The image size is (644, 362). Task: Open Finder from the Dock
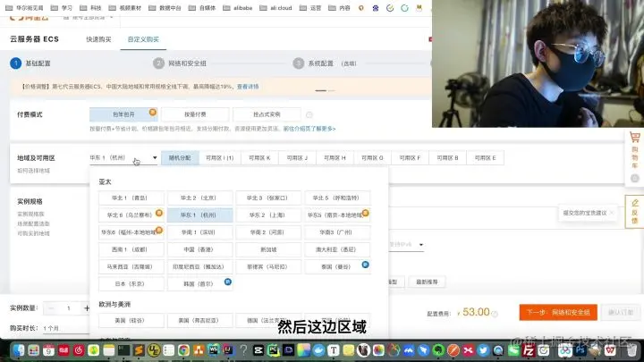pos(19,350)
